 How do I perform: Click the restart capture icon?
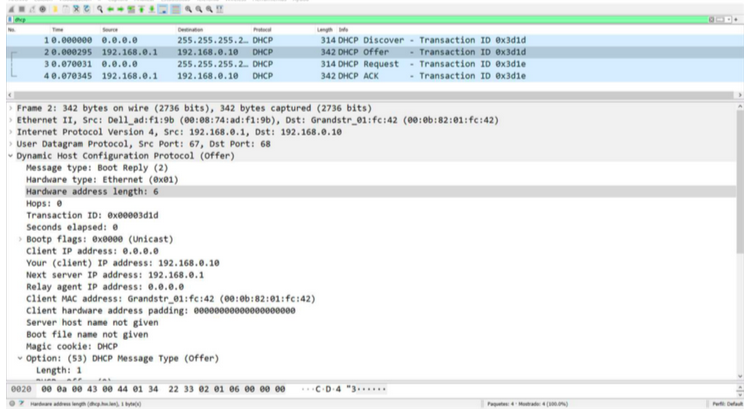point(32,9)
